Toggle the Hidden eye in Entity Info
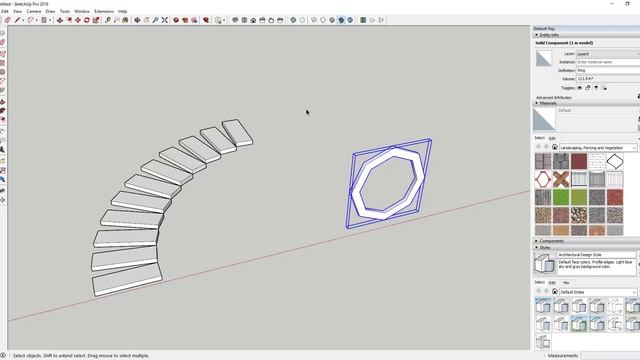 point(579,88)
